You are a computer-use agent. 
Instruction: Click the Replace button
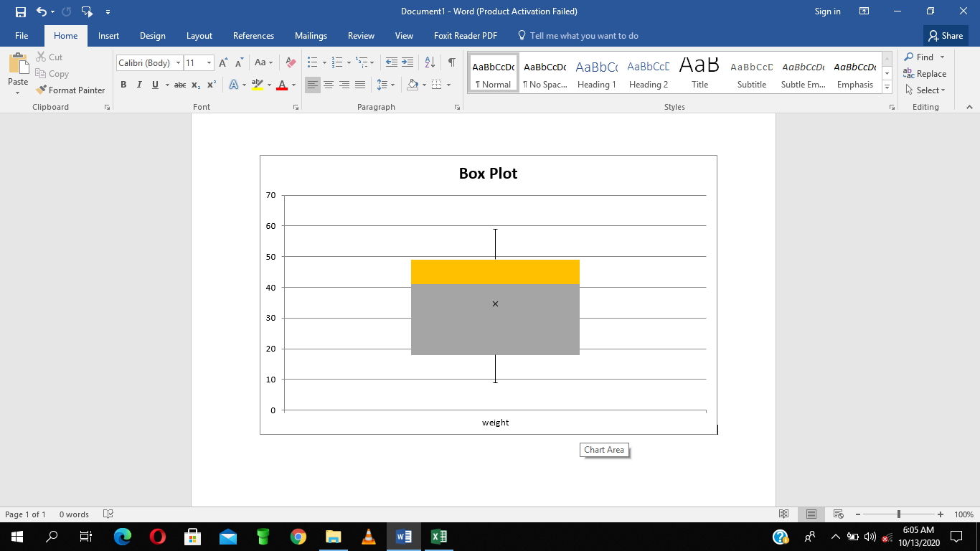(925, 74)
